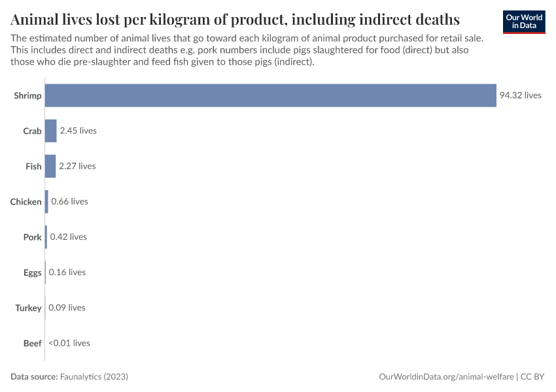Click the Pork category label
Image resolution: width=556 pixels, height=392 pixels.
pos(33,237)
